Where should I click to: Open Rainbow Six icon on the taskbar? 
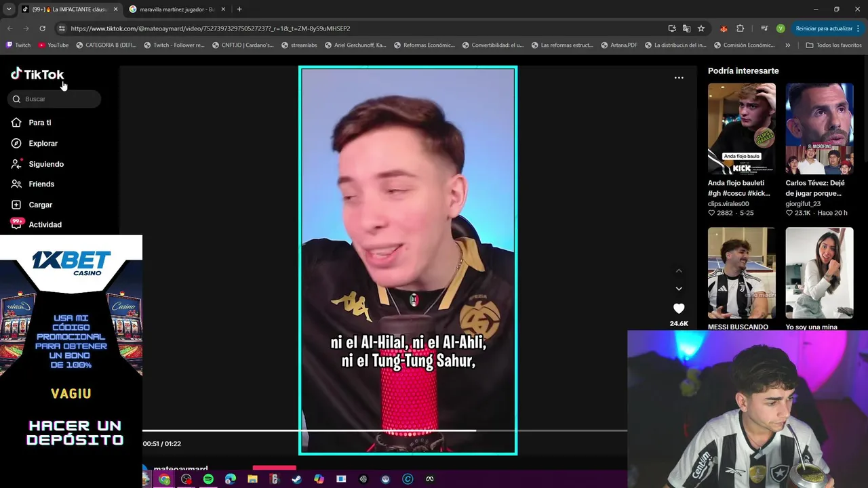pyautogui.click(x=275, y=479)
